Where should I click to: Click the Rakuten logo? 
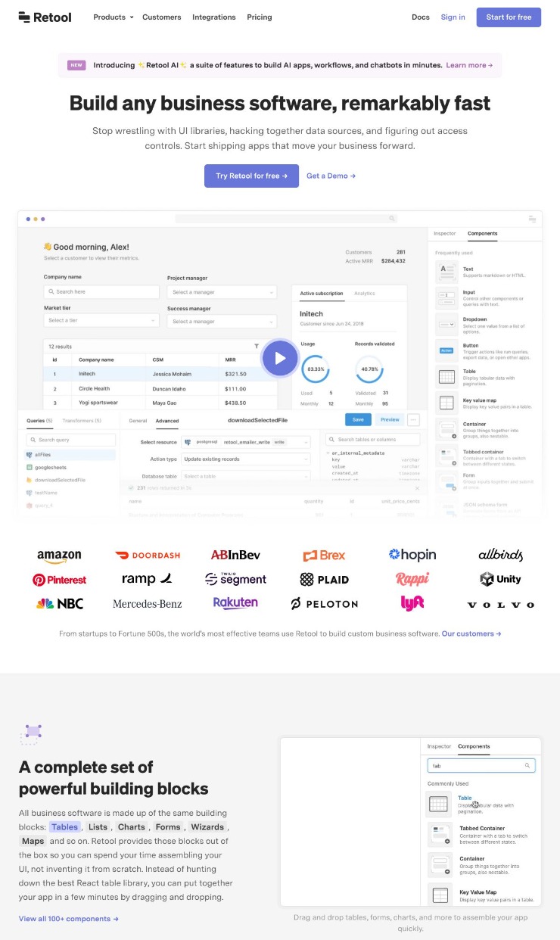235,603
